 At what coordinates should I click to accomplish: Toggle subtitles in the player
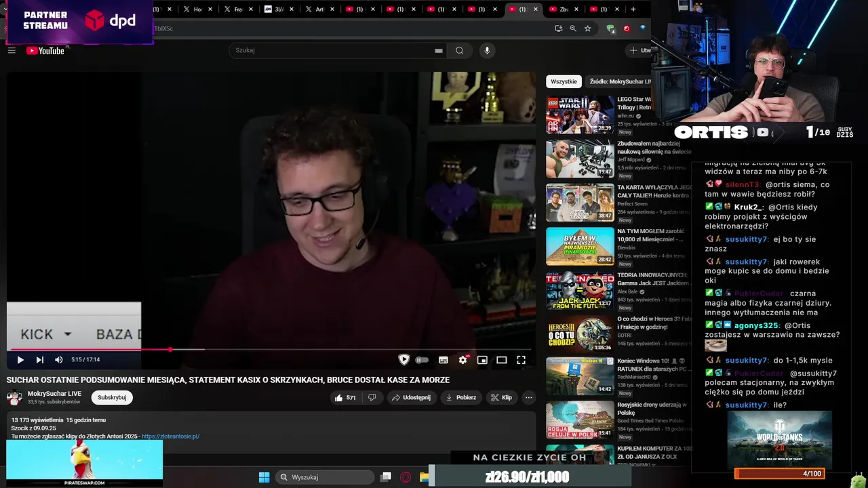[443, 360]
